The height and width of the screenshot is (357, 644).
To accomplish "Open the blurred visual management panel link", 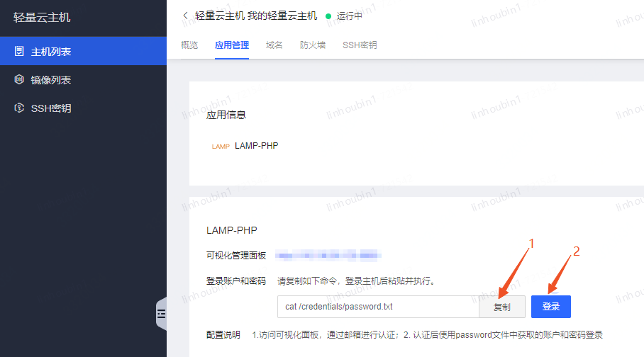I will (x=328, y=256).
